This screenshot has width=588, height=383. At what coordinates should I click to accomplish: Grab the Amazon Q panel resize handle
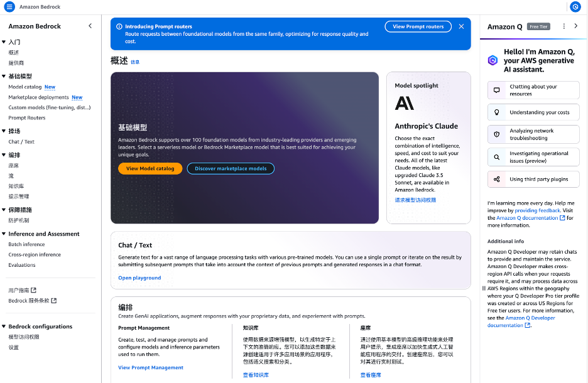(484, 289)
